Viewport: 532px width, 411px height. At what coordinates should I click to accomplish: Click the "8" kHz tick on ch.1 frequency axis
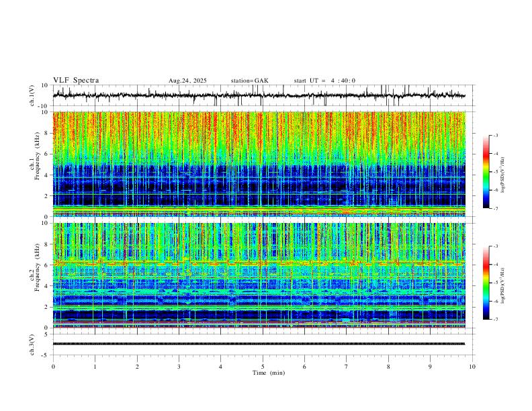47,133
